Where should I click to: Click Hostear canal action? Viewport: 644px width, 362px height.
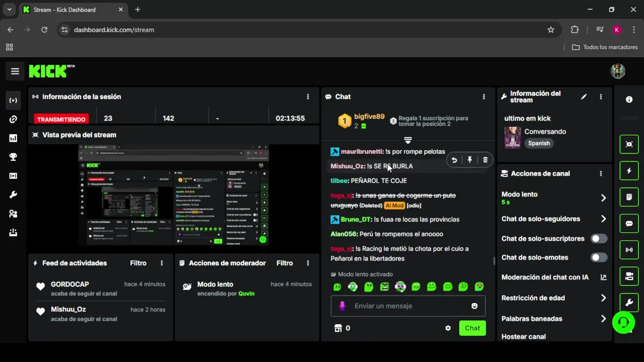(x=523, y=336)
